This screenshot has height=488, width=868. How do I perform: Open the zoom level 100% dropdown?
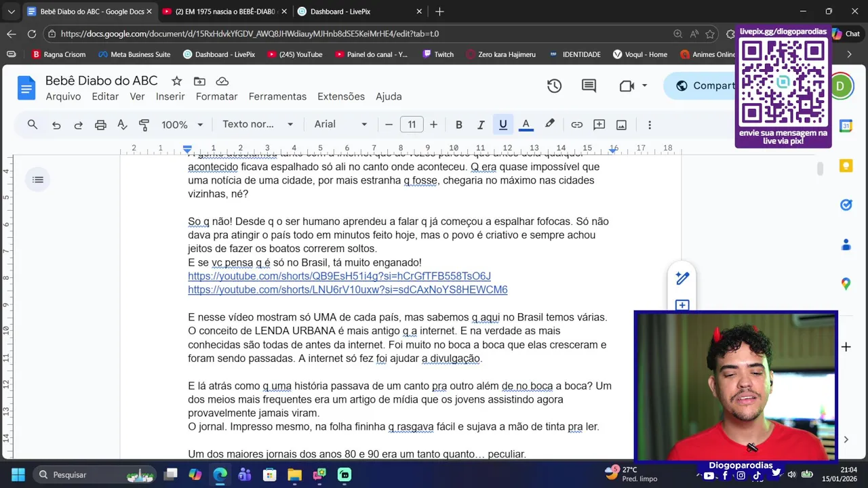point(182,125)
